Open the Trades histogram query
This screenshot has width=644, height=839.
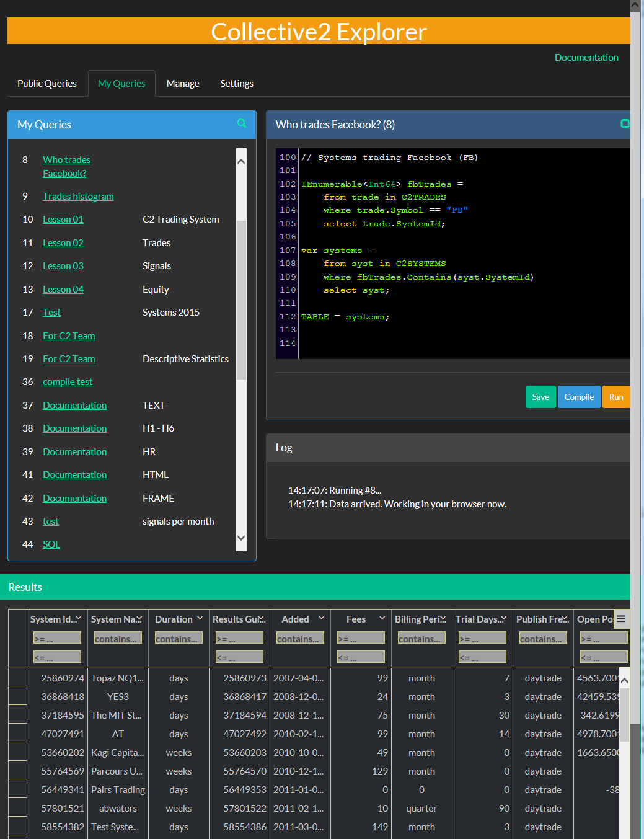point(78,197)
